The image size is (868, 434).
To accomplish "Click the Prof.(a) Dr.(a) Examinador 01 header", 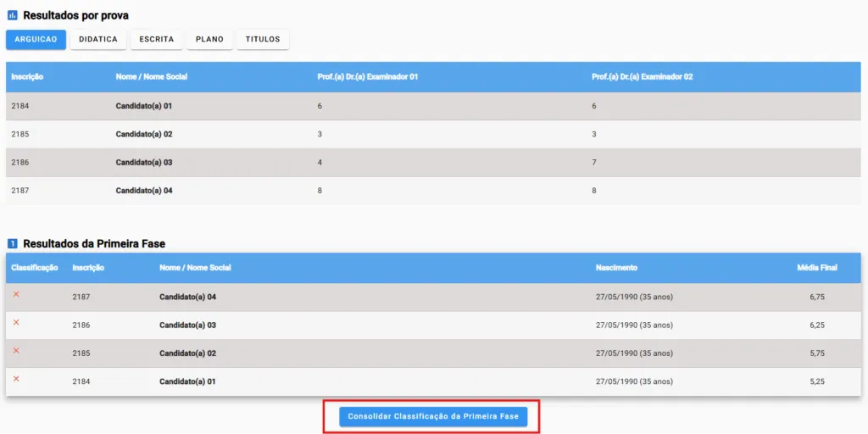I will tap(368, 77).
